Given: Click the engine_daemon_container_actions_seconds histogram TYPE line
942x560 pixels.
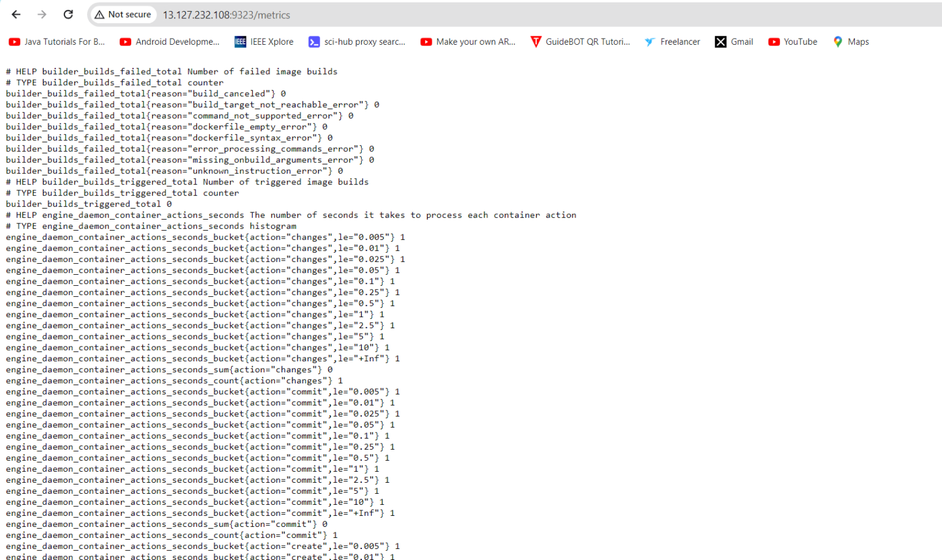Looking at the screenshot, I should coord(151,226).
